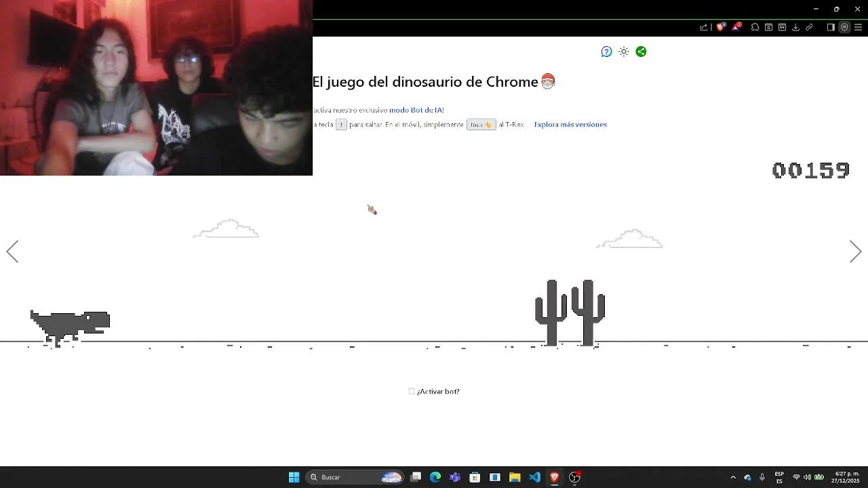
Task: Follow the 'modo Bot de IA' link
Action: point(416,110)
